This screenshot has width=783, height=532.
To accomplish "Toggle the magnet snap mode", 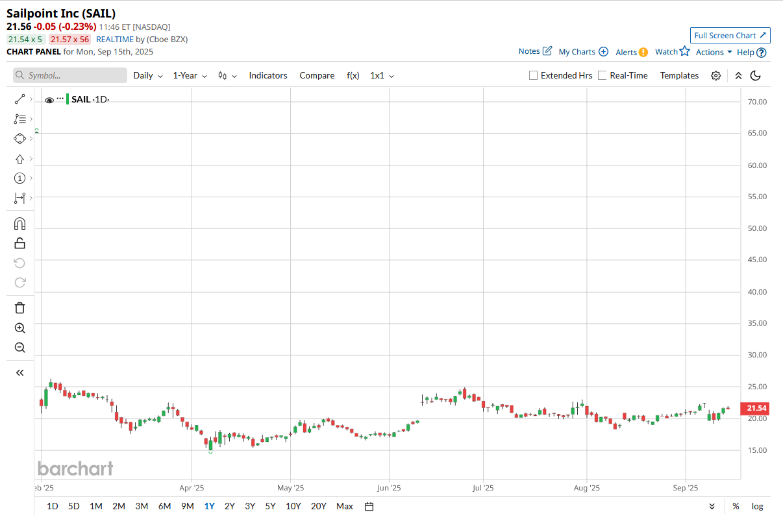I will click(x=19, y=224).
